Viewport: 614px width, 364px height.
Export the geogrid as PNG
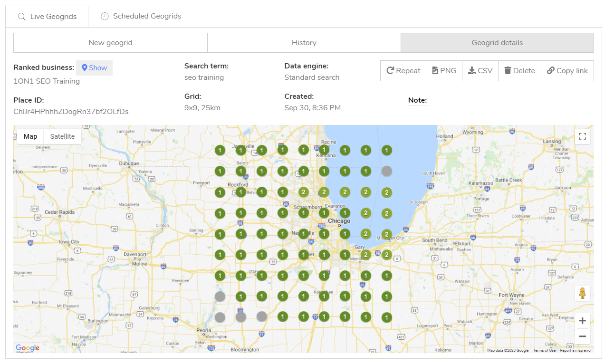(x=444, y=71)
